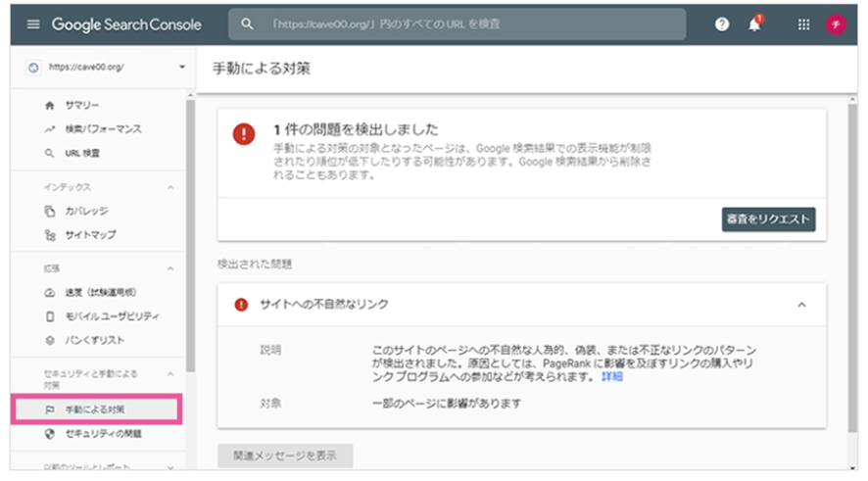
Task: Click the shield icon for セキュリティの問題
Action: pos(50,434)
